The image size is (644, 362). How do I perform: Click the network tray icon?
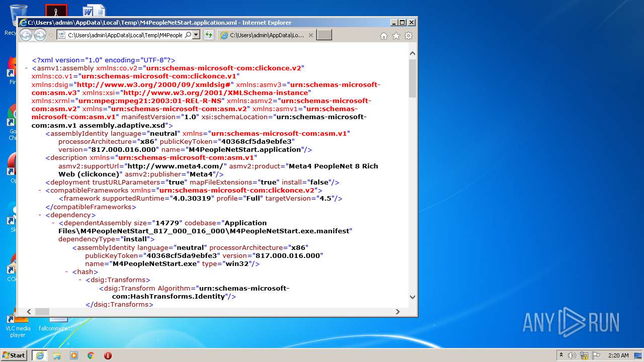point(584,355)
